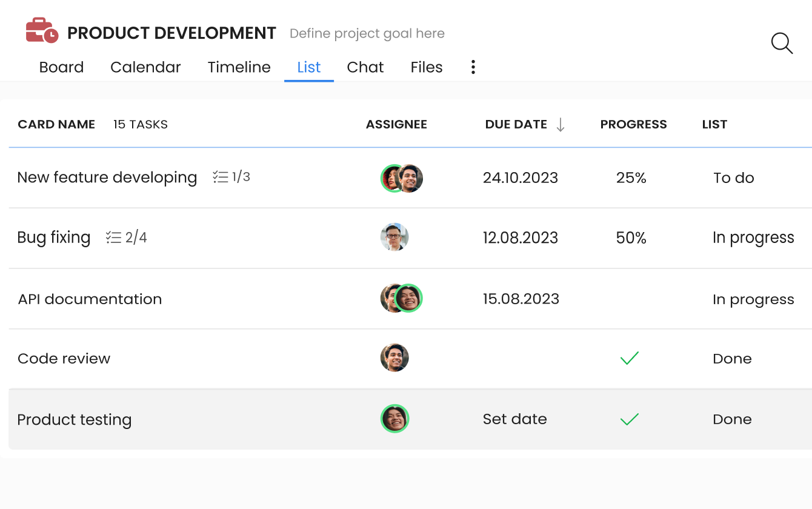Click checklist icon on New feature developing
The height and width of the screenshot is (509, 812).
(221, 177)
